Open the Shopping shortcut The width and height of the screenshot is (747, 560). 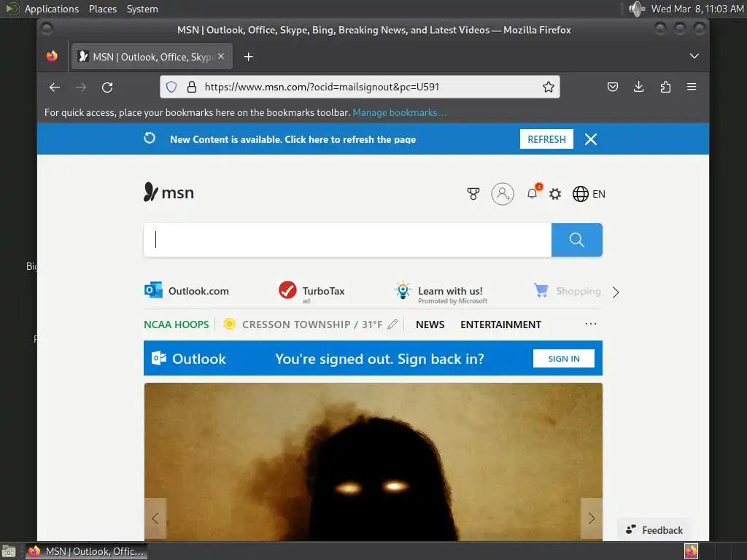click(x=568, y=290)
